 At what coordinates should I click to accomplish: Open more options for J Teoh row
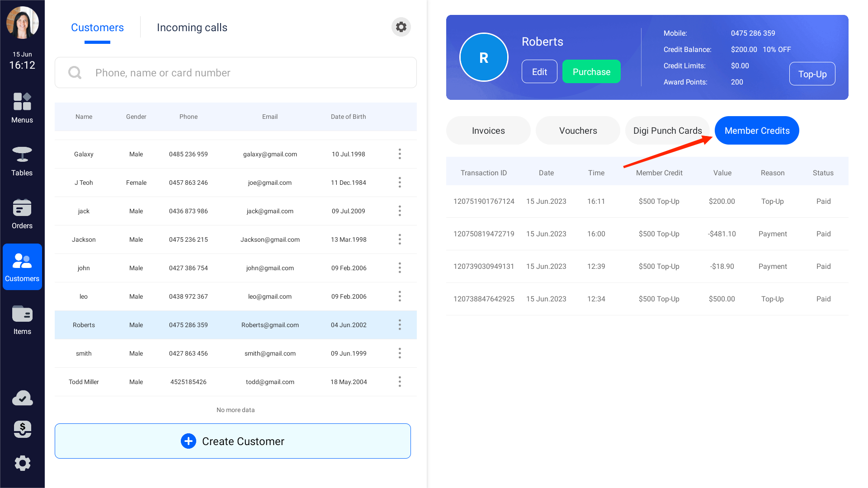[x=400, y=183]
